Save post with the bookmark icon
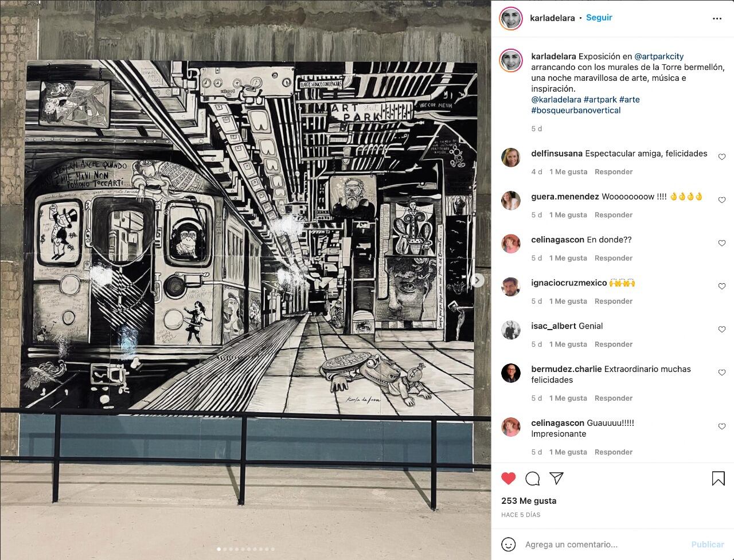This screenshot has width=734, height=560. pos(718,479)
